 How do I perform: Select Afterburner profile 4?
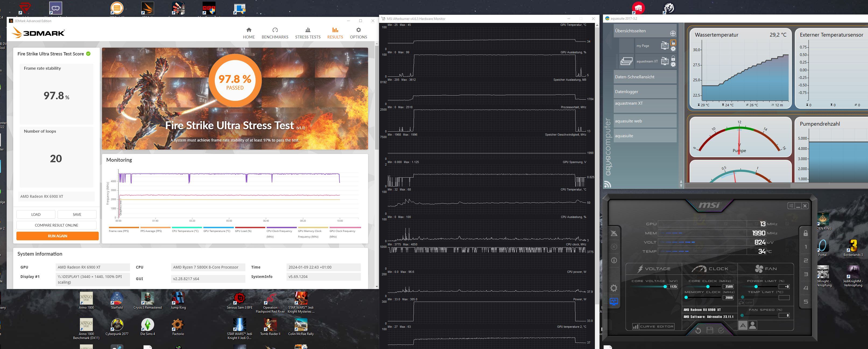pos(806,288)
